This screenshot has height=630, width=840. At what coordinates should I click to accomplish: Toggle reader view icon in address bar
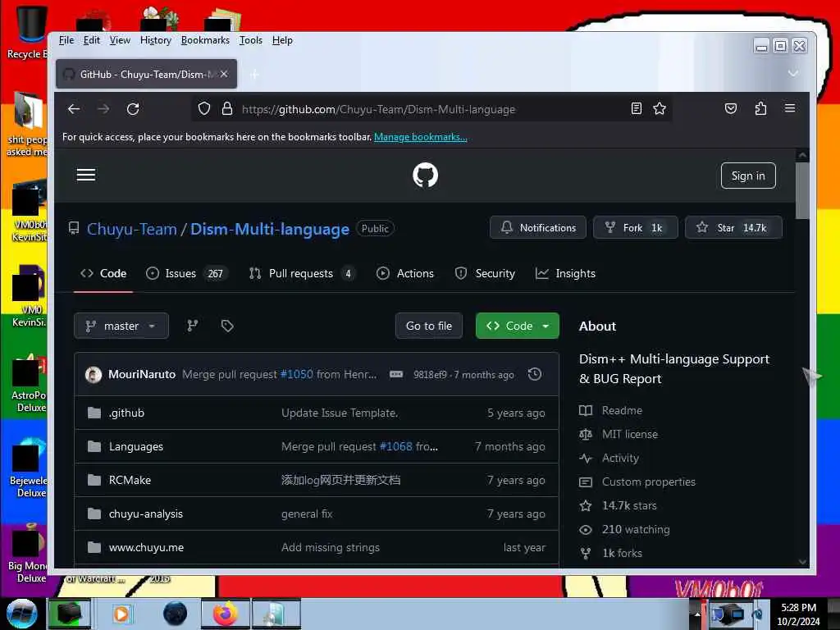[637, 109]
